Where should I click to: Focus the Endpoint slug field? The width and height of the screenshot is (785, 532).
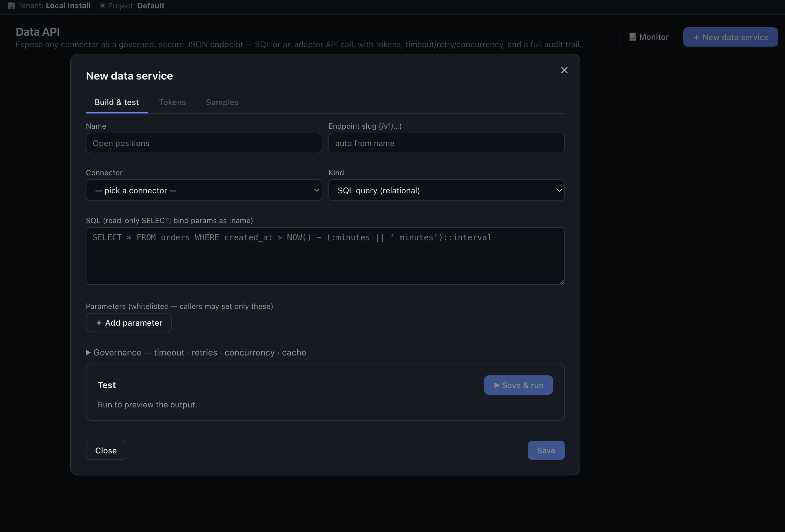click(446, 143)
